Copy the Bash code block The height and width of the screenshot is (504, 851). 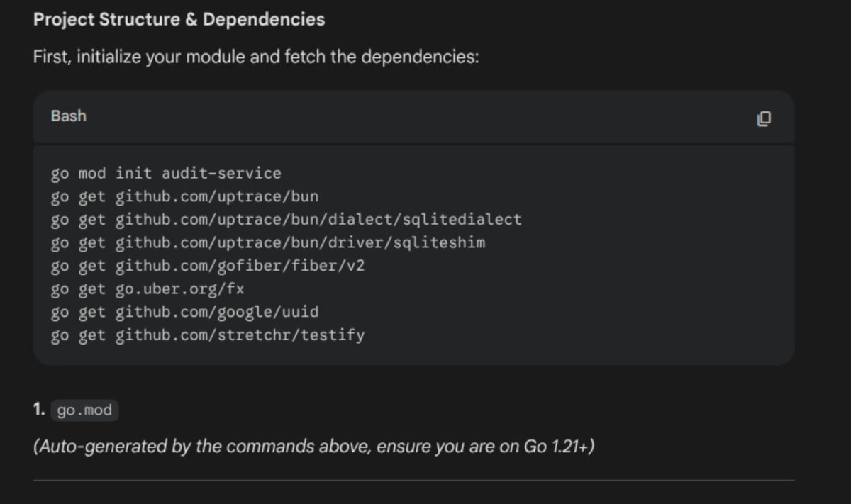point(764,118)
